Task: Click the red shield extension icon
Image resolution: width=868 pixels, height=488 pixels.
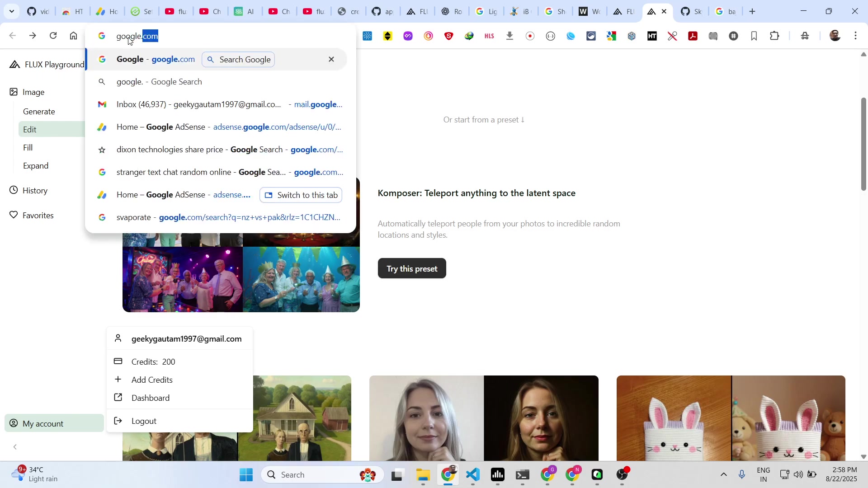Action: (449, 36)
